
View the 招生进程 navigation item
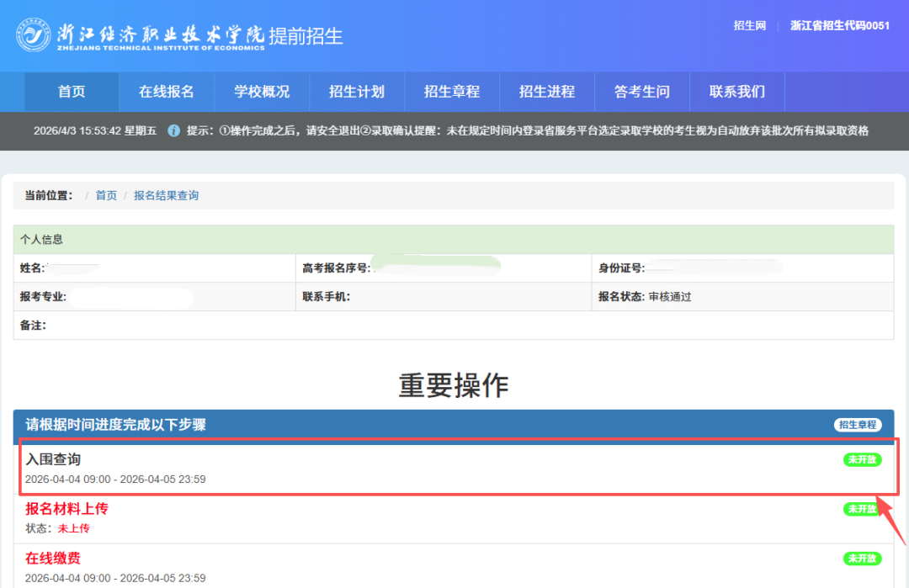pyautogui.click(x=547, y=92)
